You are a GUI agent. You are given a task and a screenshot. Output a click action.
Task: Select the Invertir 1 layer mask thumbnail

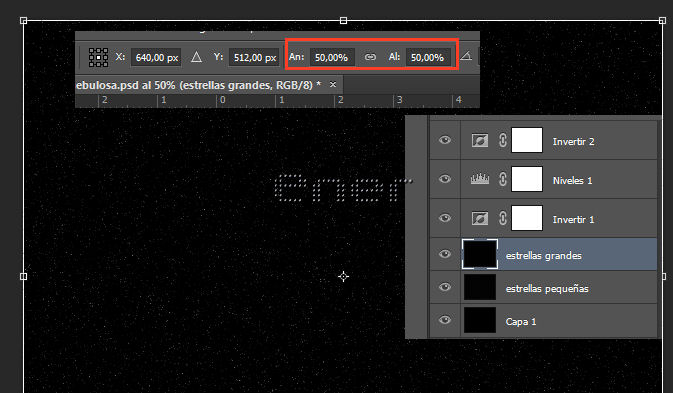pos(527,218)
